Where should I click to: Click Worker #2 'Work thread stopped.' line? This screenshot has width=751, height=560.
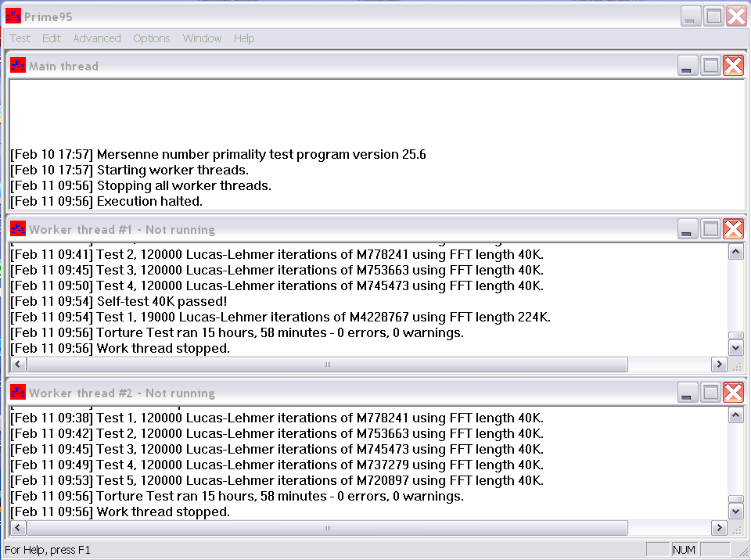click(x=120, y=512)
